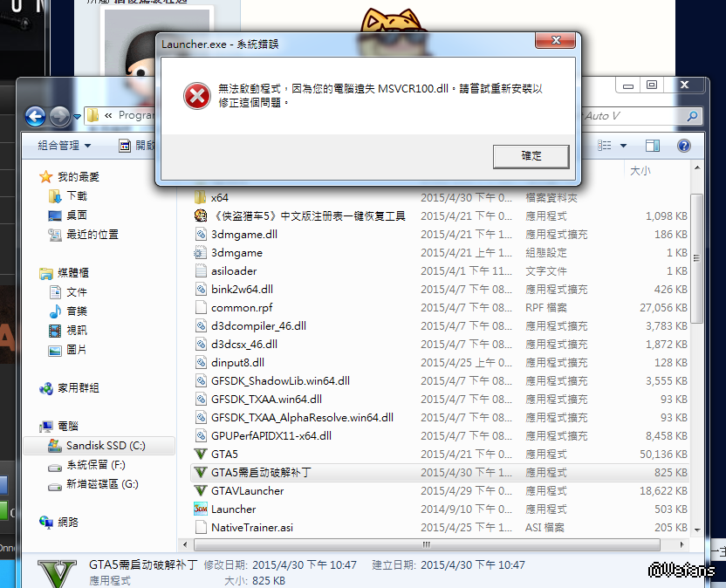Click the search magnifier icon
726x588 pixels.
click(692, 116)
